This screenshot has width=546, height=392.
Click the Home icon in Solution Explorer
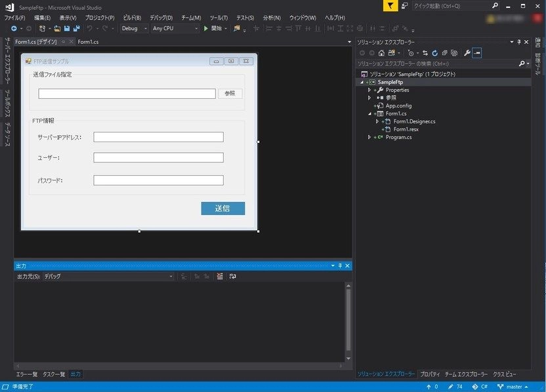click(382, 53)
